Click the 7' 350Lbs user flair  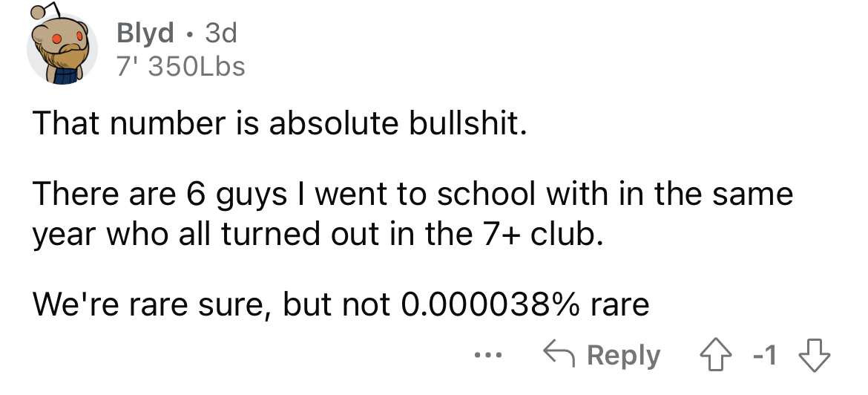(180, 67)
